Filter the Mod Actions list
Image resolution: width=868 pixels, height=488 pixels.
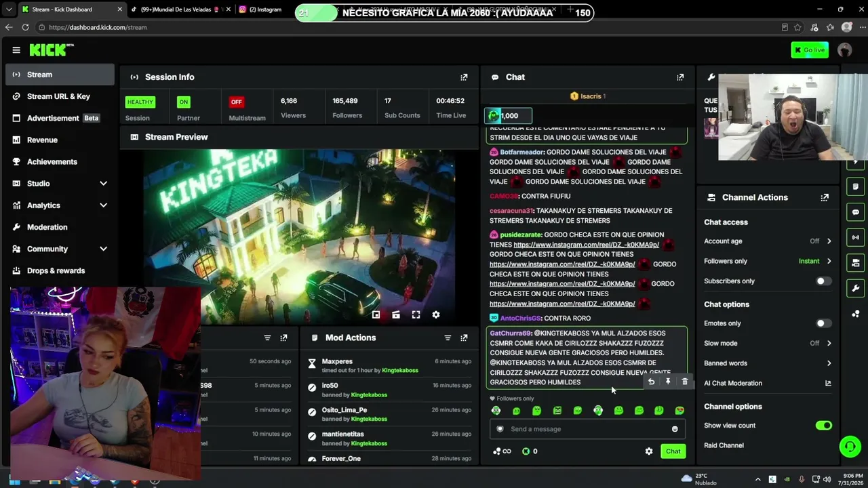point(448,338)
